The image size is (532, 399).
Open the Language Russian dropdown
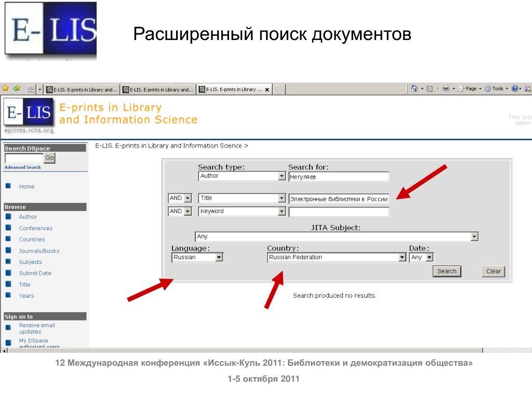[x=197, y=258]
